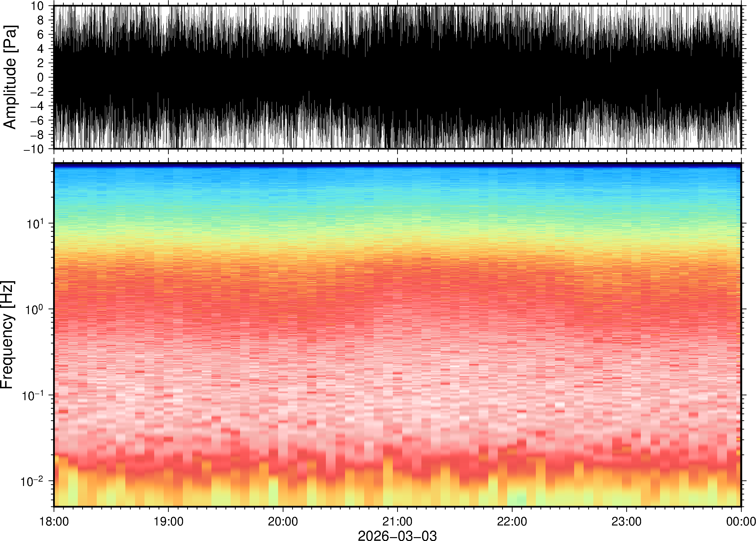Click the 19:00 time axis label

168,521
